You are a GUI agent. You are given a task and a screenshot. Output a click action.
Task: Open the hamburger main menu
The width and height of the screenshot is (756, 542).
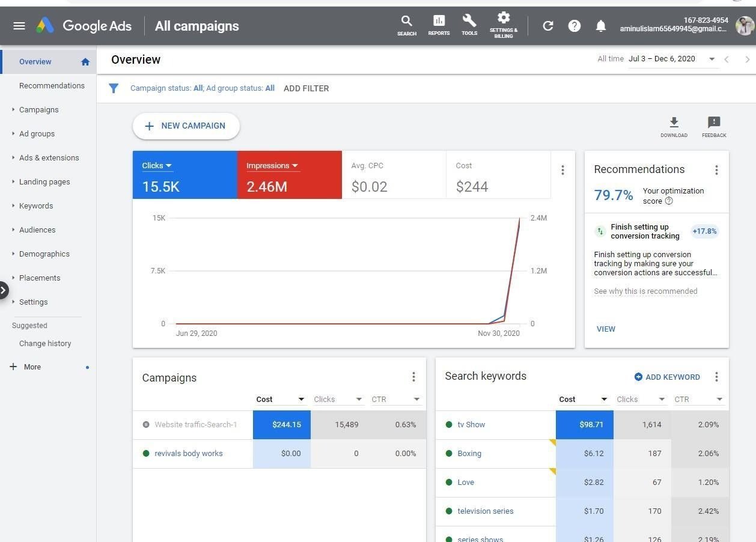tap(19, 26)
